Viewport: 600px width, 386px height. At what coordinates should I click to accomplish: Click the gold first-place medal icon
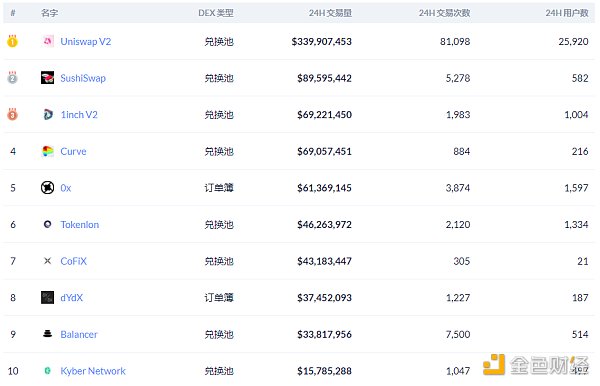pos(12,41)
